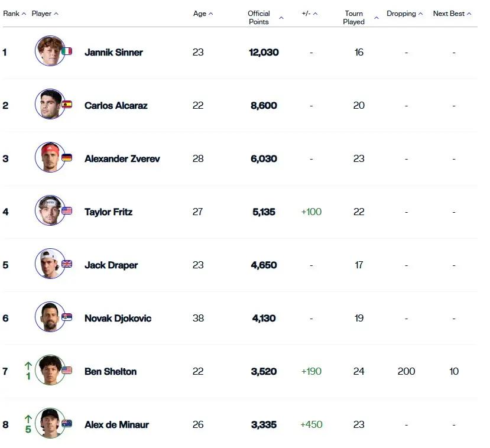Click Jannik Sinner's player photo

[50, 51]
